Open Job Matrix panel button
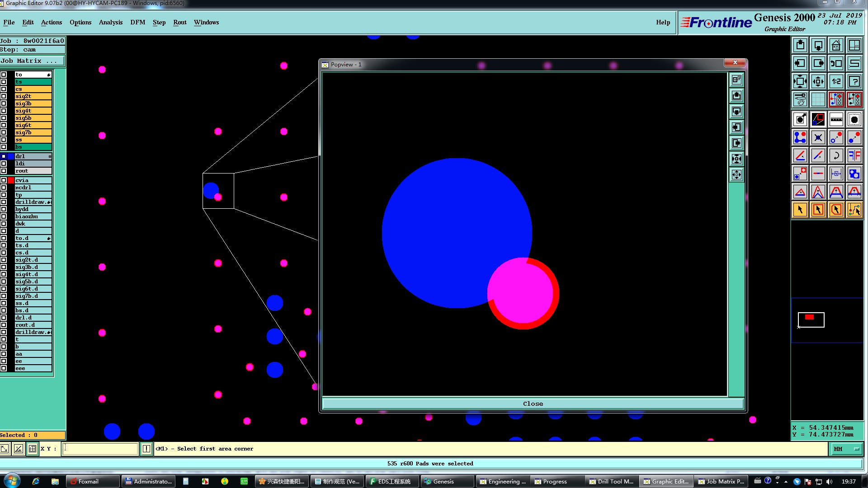This screenshot has width=868, height=488. (x=32, y=61)
